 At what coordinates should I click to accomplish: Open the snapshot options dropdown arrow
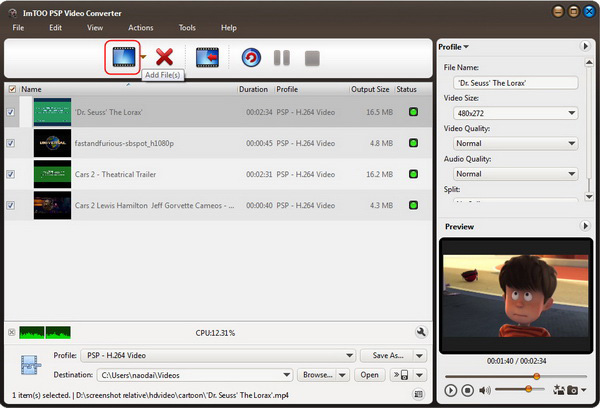coord(584,390)
